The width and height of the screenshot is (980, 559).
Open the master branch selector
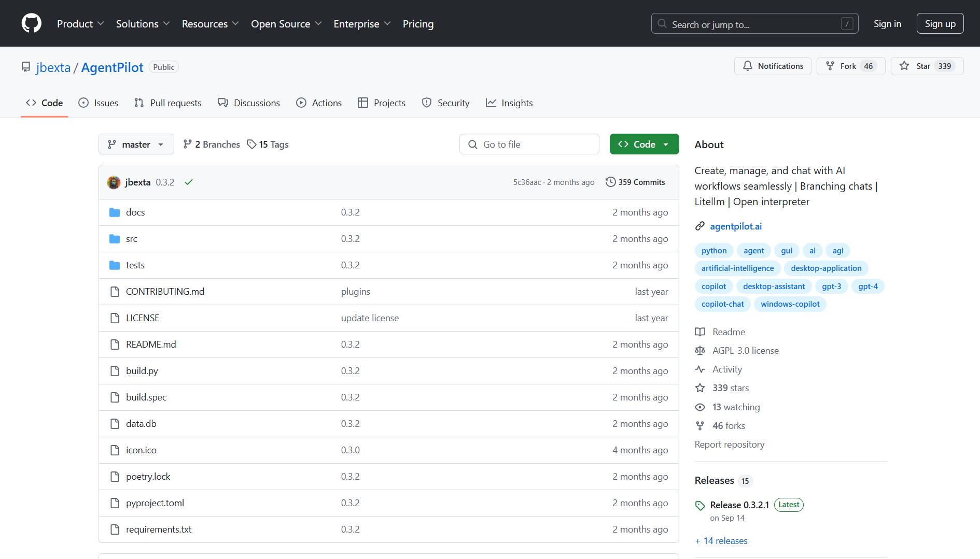coord(136,145)
